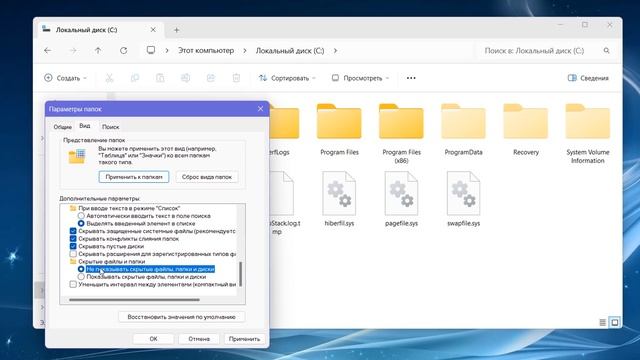Select radio Выделять введенный элемент в списке

[x=81, y=223]
